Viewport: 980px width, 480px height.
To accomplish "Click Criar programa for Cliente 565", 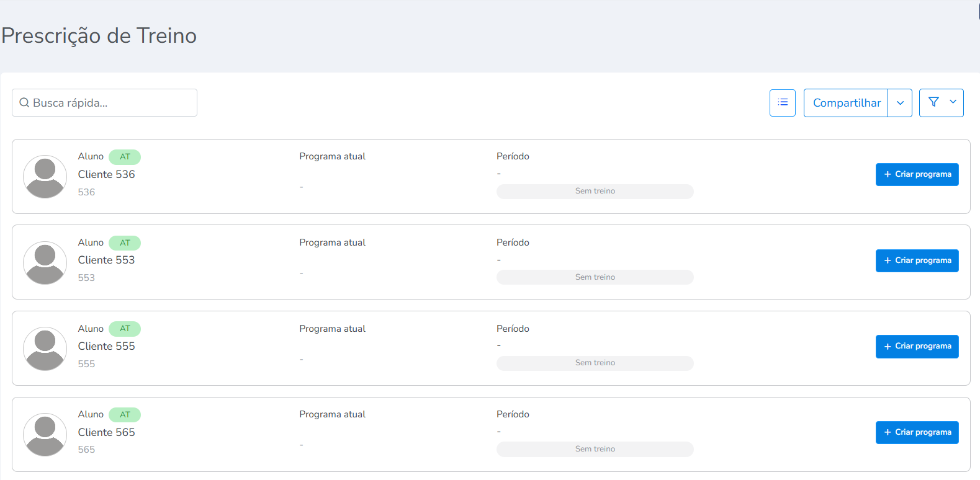I will coord(917,432).
